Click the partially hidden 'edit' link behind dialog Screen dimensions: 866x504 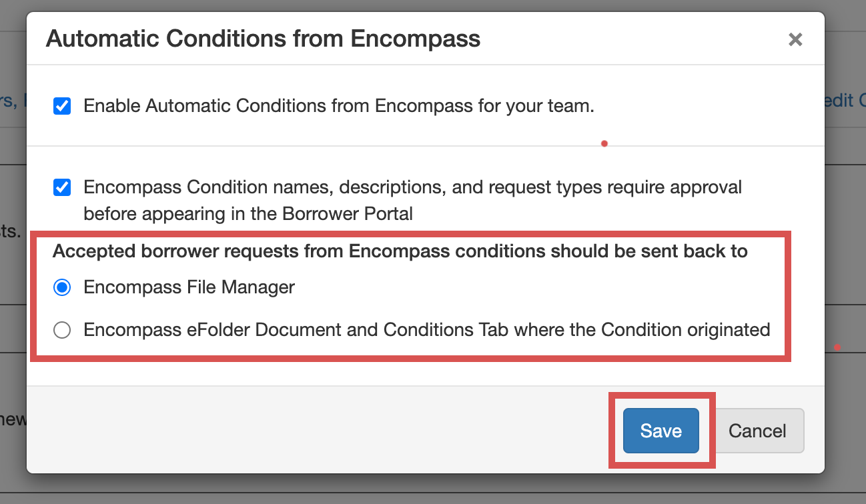[x=845, y=100]
